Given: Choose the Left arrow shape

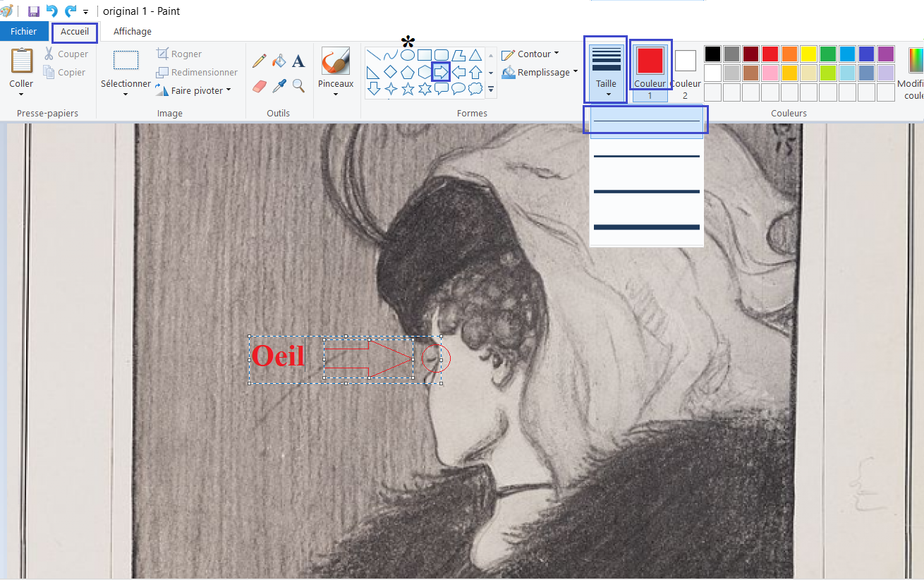Looking at the screenshot, I should [458, 72].
